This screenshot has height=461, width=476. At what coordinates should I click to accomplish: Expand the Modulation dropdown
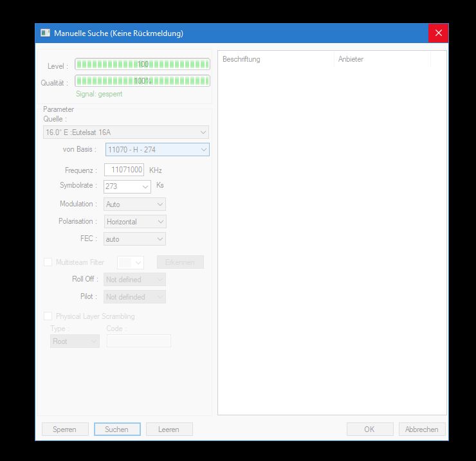tap(134, 204)
